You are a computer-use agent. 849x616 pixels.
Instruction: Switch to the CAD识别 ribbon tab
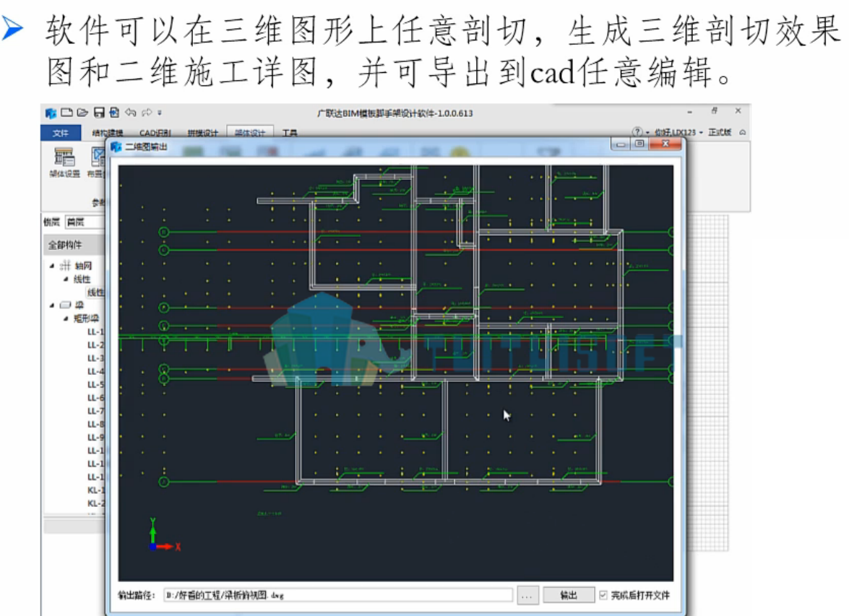pyautogui.click(x=155, y=133)
